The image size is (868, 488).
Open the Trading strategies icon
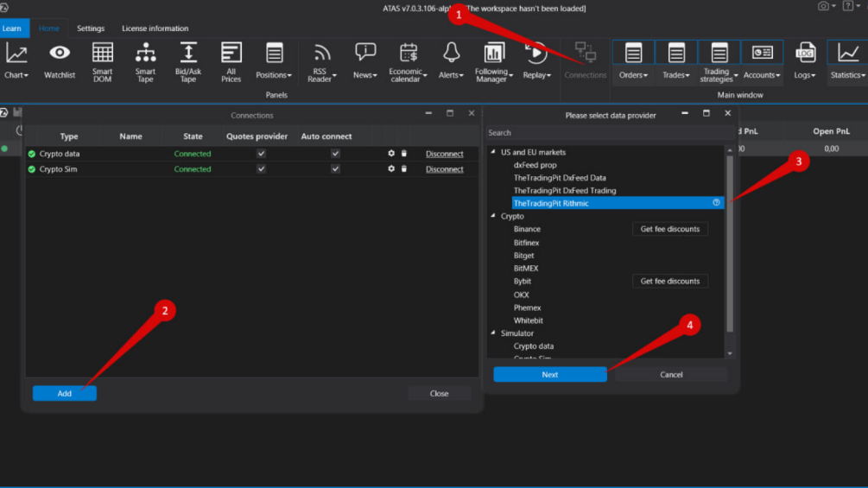[719, 53]
